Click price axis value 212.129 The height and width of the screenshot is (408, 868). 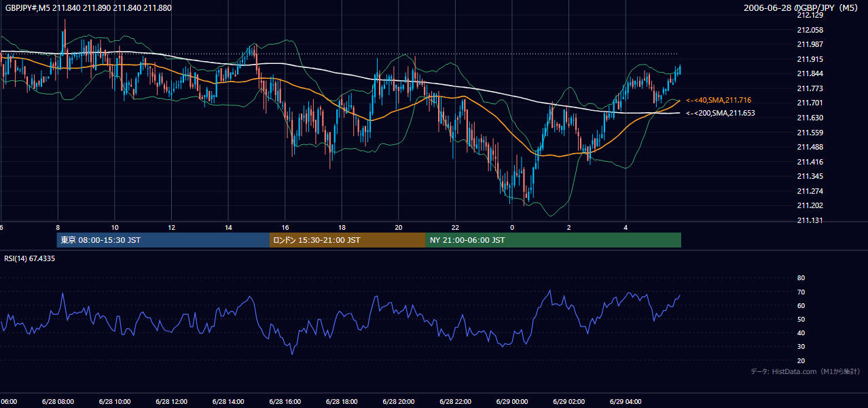[810, 15]
